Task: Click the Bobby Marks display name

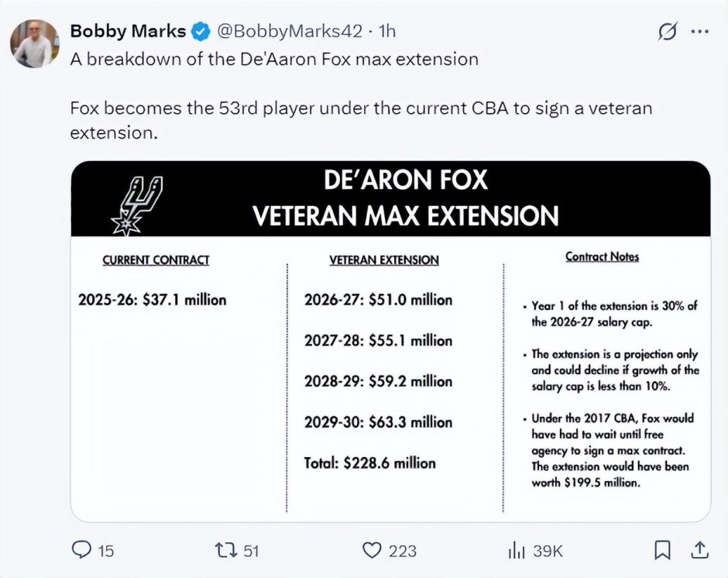Action: pos(128,32)
